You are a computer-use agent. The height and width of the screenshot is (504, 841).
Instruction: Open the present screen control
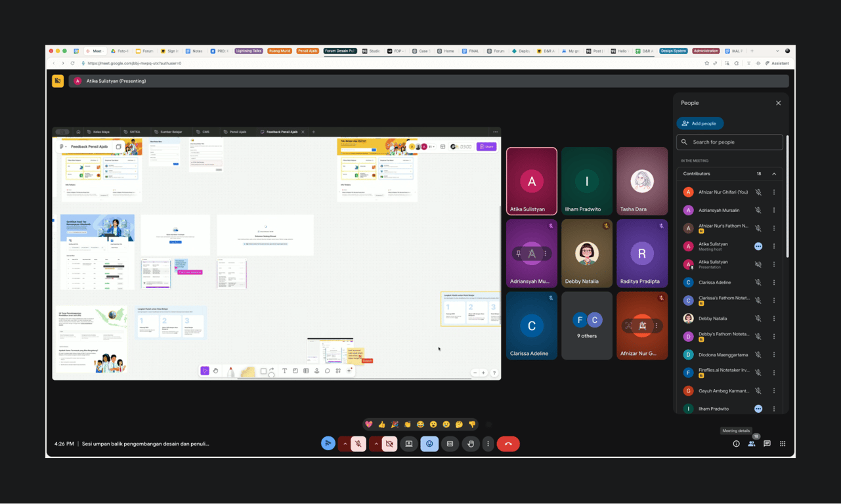point(408,444)
